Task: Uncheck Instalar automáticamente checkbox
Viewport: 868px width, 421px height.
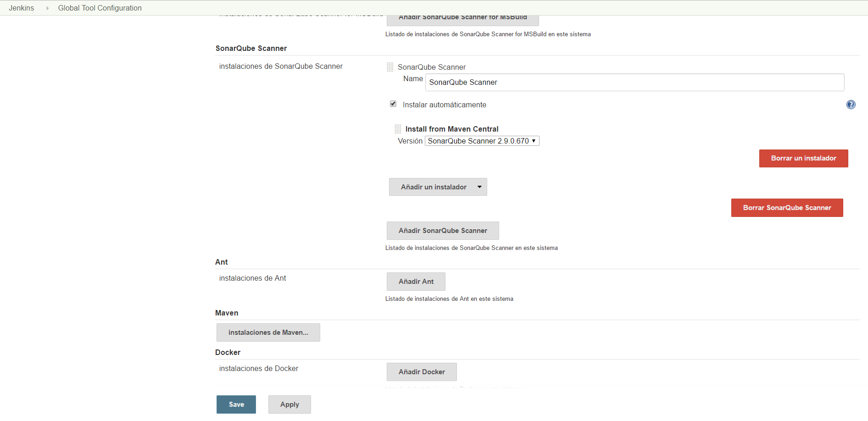Action: click(393, 104)
